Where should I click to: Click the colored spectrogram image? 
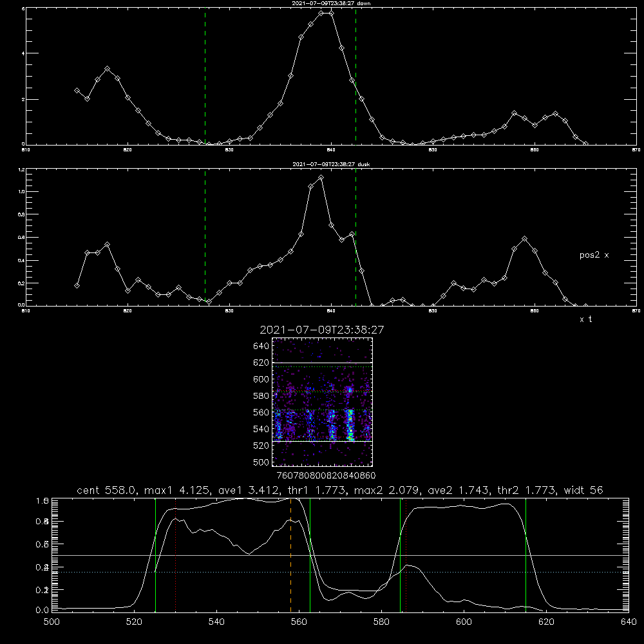point(323,402)
